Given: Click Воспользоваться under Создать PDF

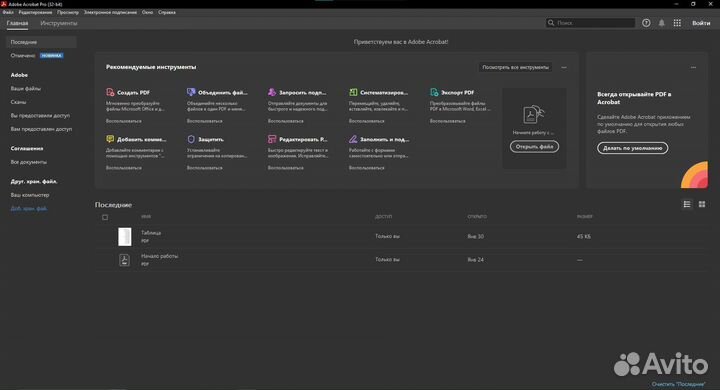Looking at the screenshot, I should point(124,121).
